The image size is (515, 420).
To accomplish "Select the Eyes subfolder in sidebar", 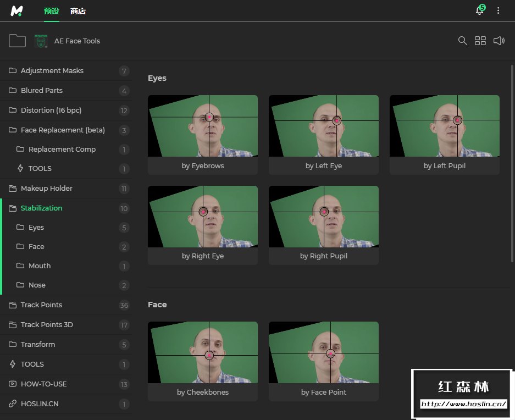I will [66, 228].
